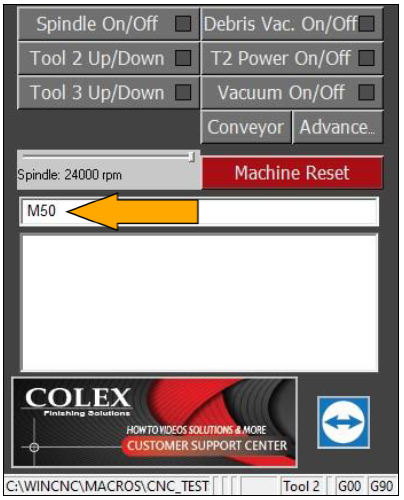Click the G00 status bar indicator
Screen dimensions: 404x500
tap(350, 486)
